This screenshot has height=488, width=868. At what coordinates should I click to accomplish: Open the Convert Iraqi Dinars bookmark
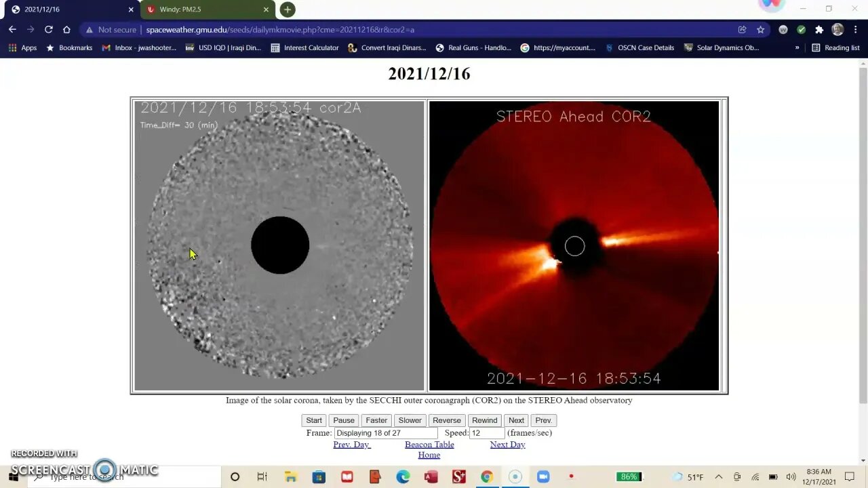point(387,48)
